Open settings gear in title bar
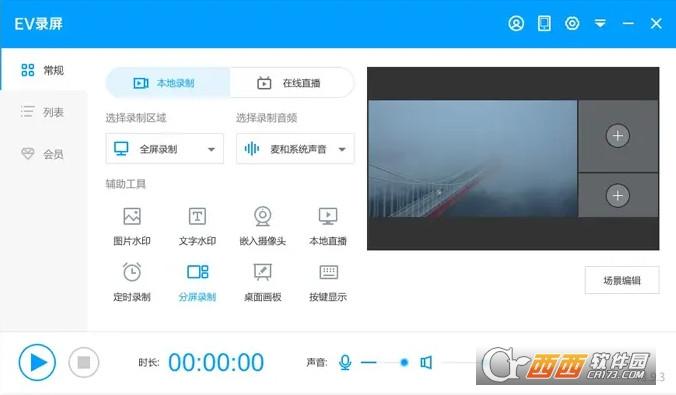This screenshot has width=676, height=395. point(572,23)
